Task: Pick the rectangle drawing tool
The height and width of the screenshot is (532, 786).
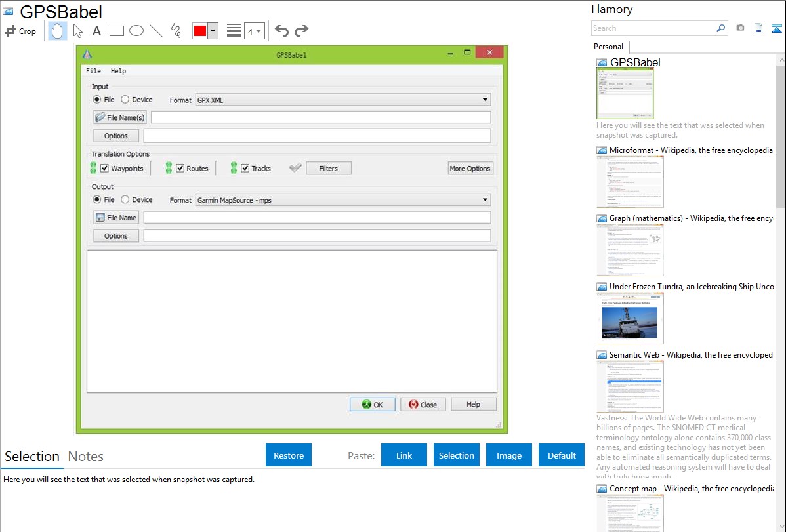Action: [116, 31]
